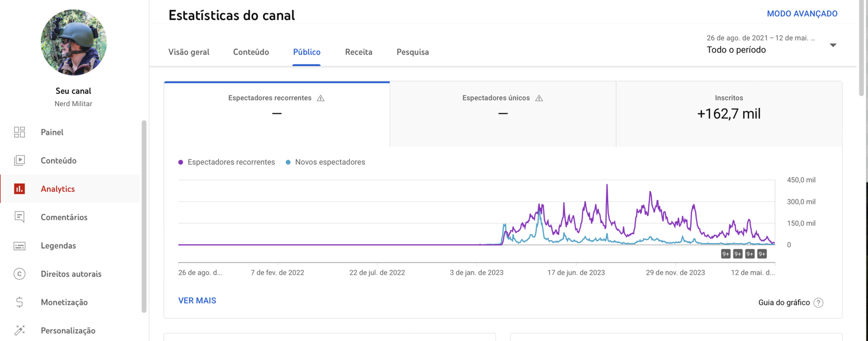868x341 pixels.
Task: Open the Legendas subtitles icon
Action: tap(20, 246)
